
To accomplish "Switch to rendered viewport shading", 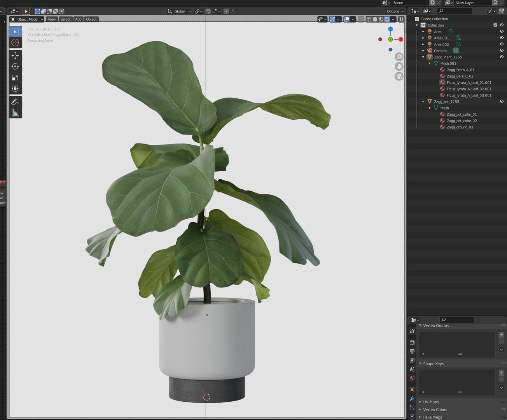I will pos(387,19).
